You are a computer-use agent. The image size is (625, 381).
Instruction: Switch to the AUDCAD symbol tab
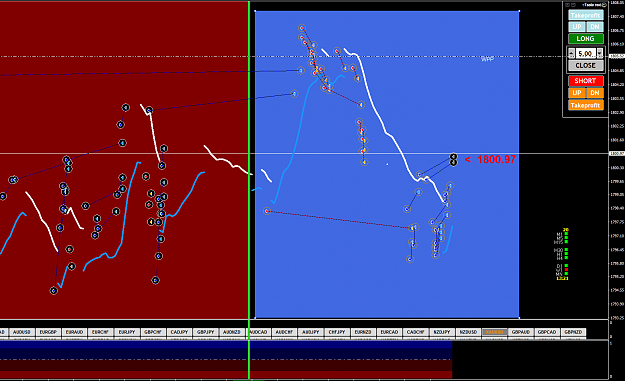click(x=258, y=332)
